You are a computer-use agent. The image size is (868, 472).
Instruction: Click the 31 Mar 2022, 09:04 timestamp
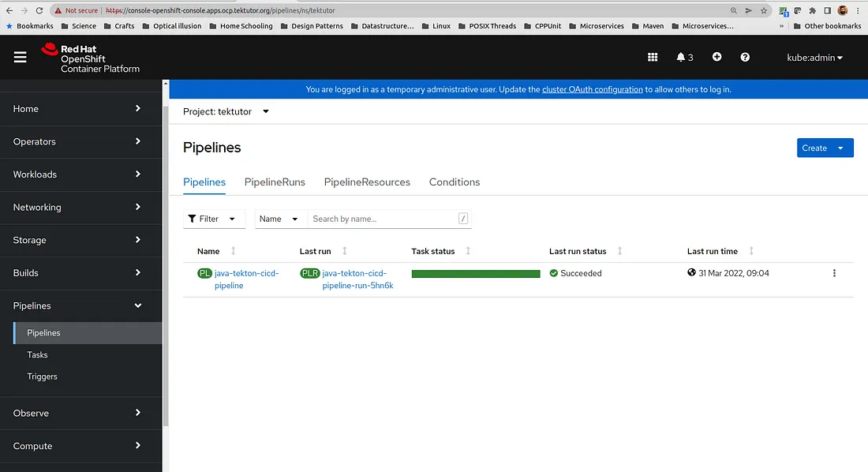734,273
